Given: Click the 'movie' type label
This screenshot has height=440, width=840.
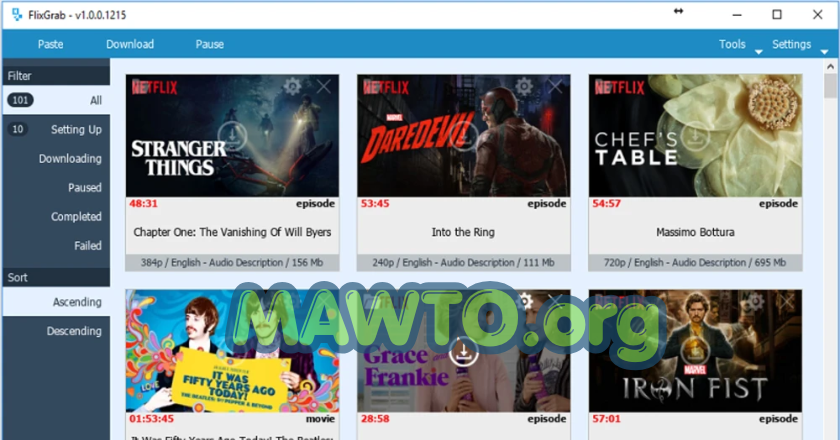Looking at the screenshot, I should 320,419.
